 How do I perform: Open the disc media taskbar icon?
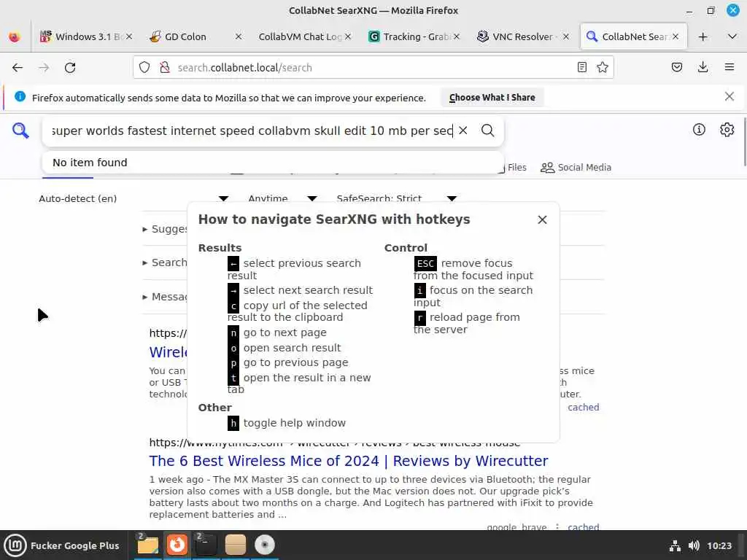(x=264, y=545)
